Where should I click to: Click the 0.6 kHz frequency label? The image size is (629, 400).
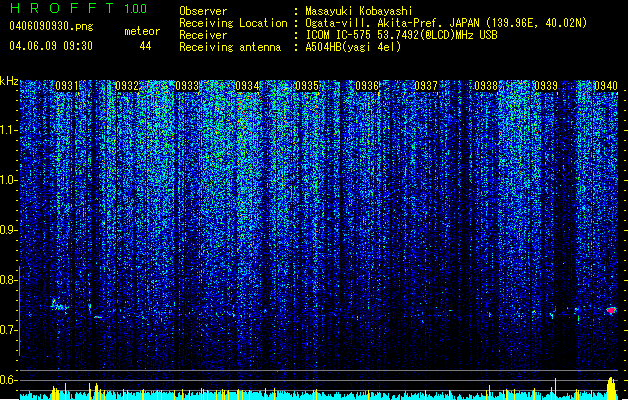tap(9, 380)
